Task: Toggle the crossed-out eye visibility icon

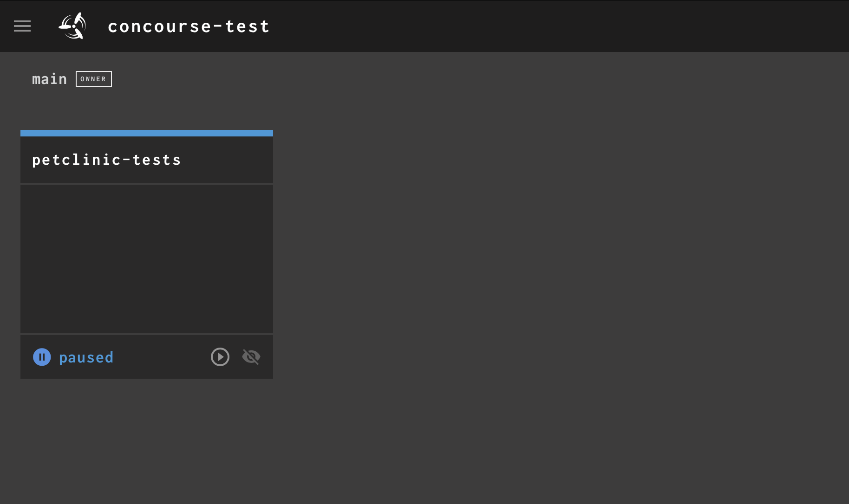Action: 251,357
